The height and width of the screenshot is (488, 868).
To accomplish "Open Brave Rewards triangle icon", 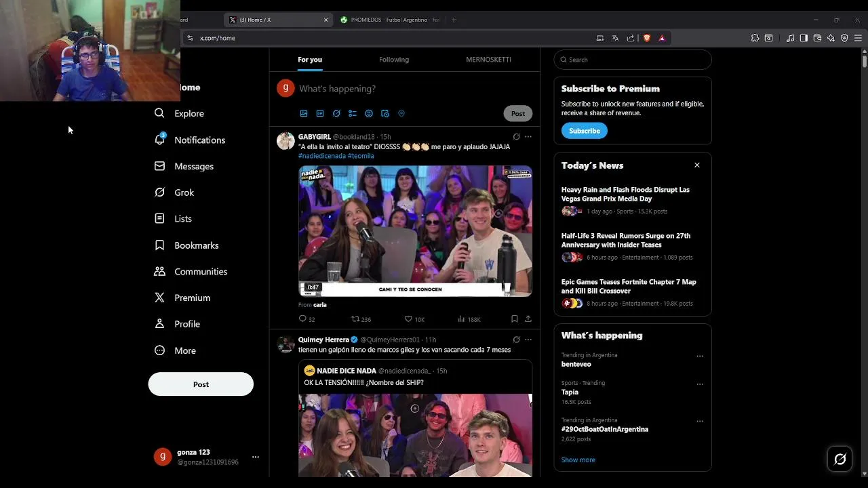I will [x=662, y=38].
